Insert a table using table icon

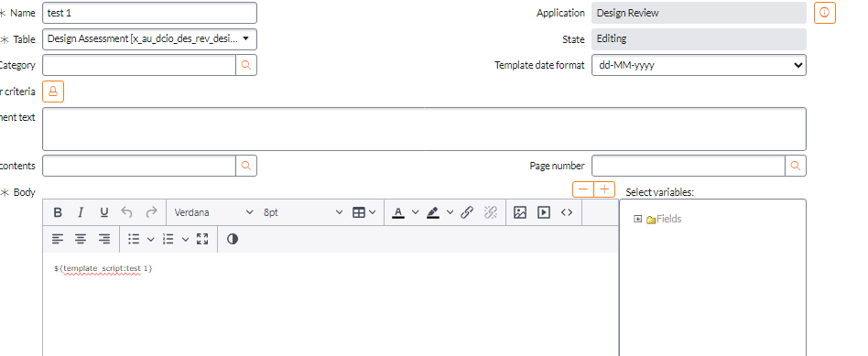[359, 212]
